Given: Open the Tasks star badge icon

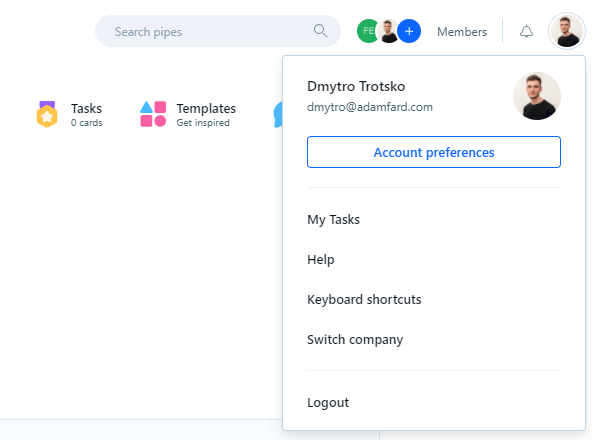Looking at the screenshot, I should click(47, 114).
